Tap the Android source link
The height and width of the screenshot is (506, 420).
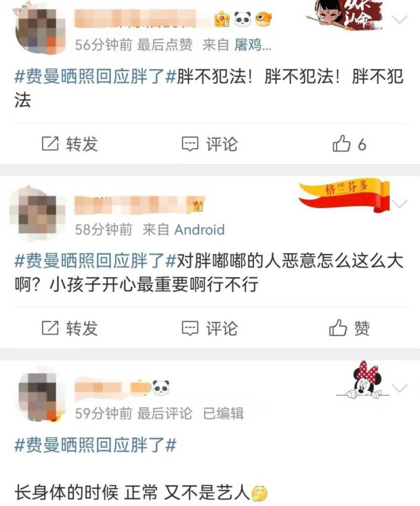tap(199, 229)
